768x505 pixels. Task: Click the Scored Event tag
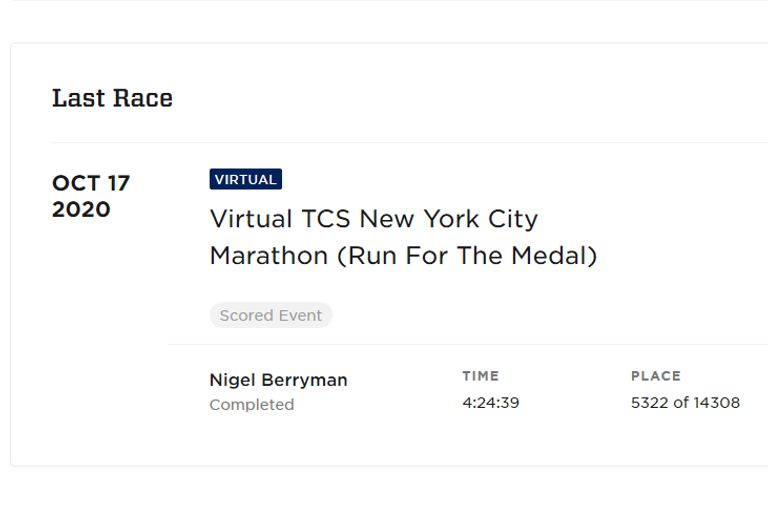pos(271,316)
